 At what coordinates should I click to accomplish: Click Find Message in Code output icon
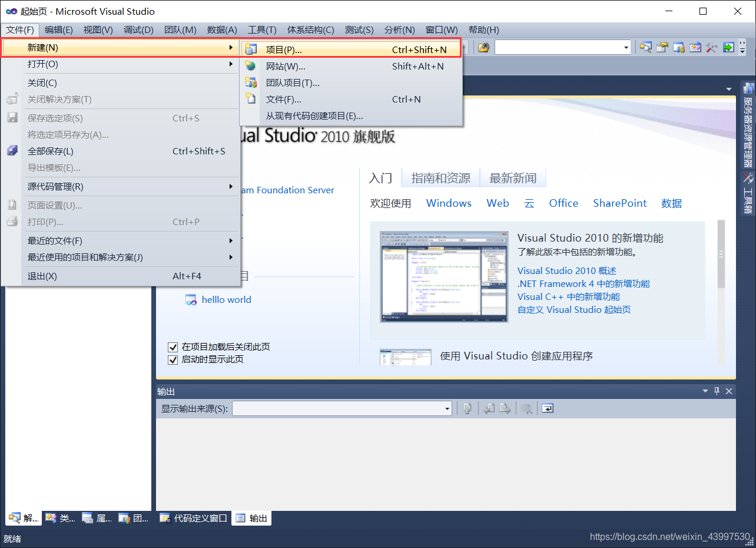(467, 408)
